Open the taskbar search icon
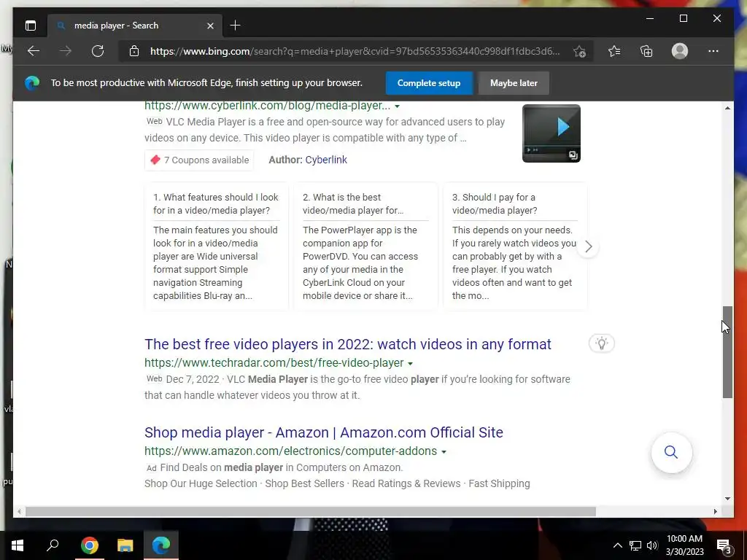The image size is (747, 560). 53,545
